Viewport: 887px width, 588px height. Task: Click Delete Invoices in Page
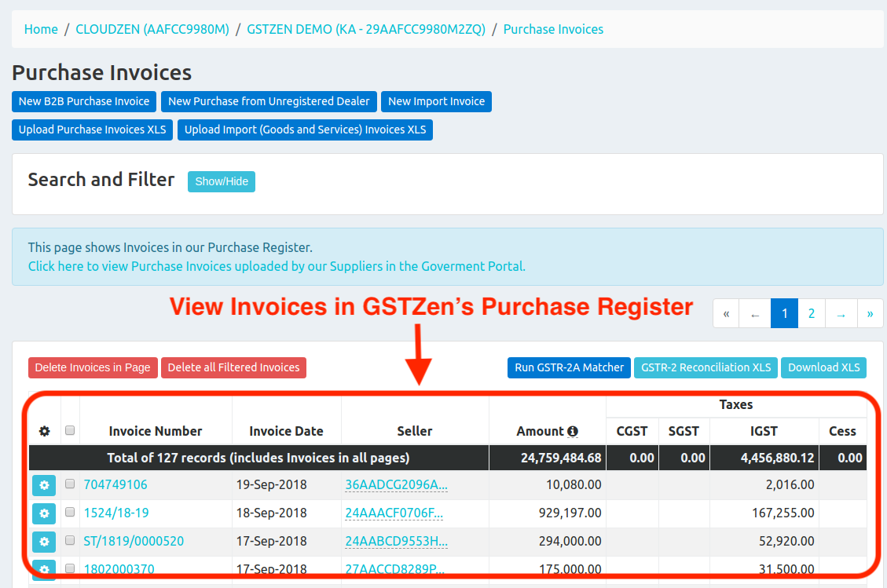(93, 368)
